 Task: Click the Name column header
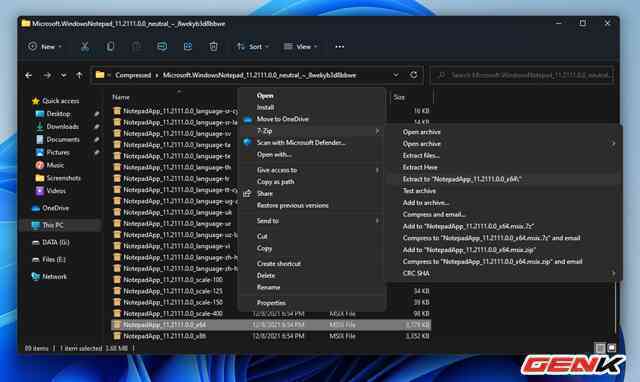click(x=121, y=97)
